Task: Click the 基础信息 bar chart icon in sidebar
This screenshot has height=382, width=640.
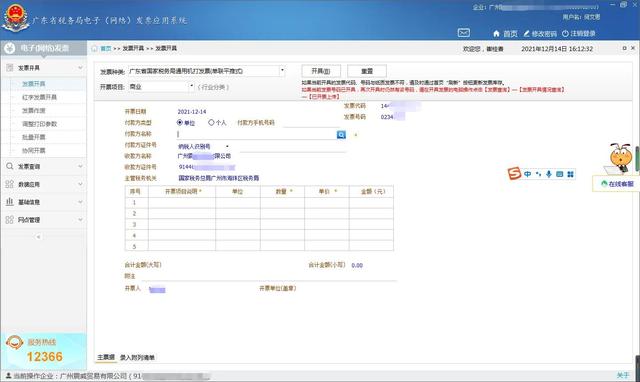Action: [10, 202]
